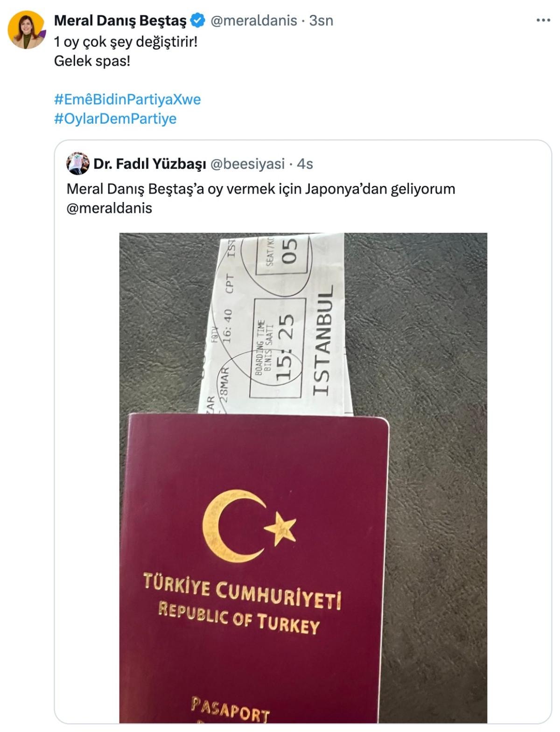This screenshot has width=560, height=732.
Task: Click the 'Gelek spas!' line
Action: pos(92,61)
